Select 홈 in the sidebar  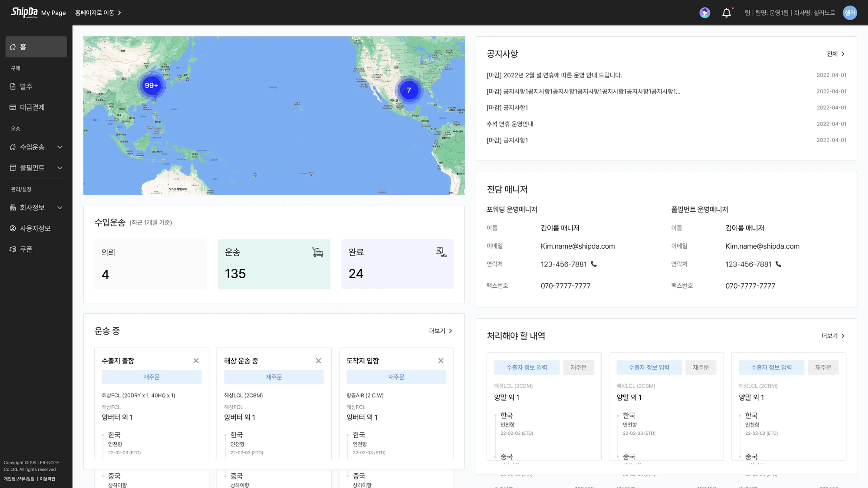36,47
